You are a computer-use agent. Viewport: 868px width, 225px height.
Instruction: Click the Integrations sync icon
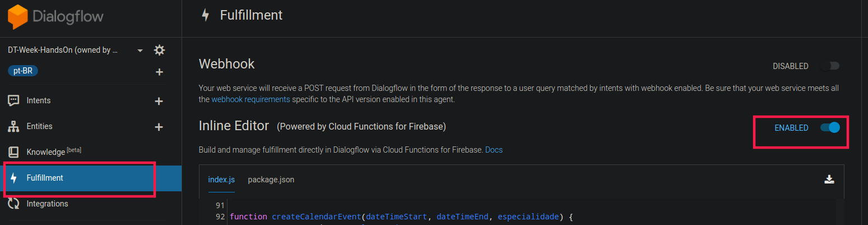coord(13,204)
